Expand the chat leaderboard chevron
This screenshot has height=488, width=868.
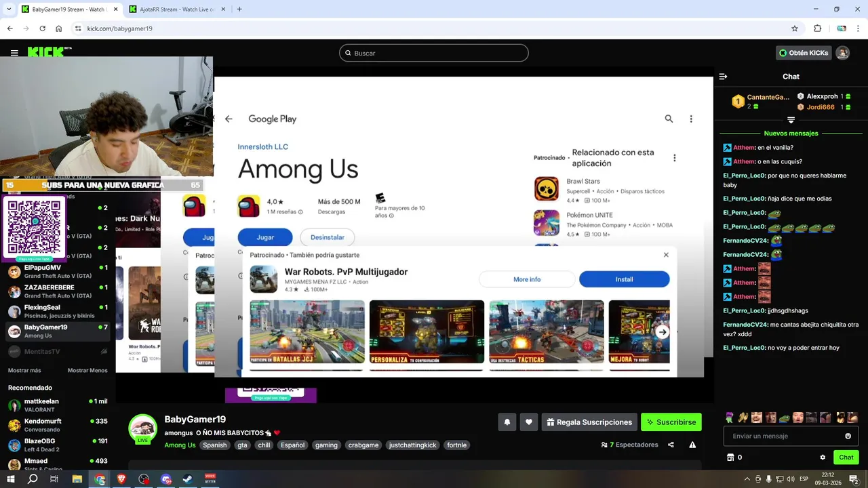[x=791, y=120]
